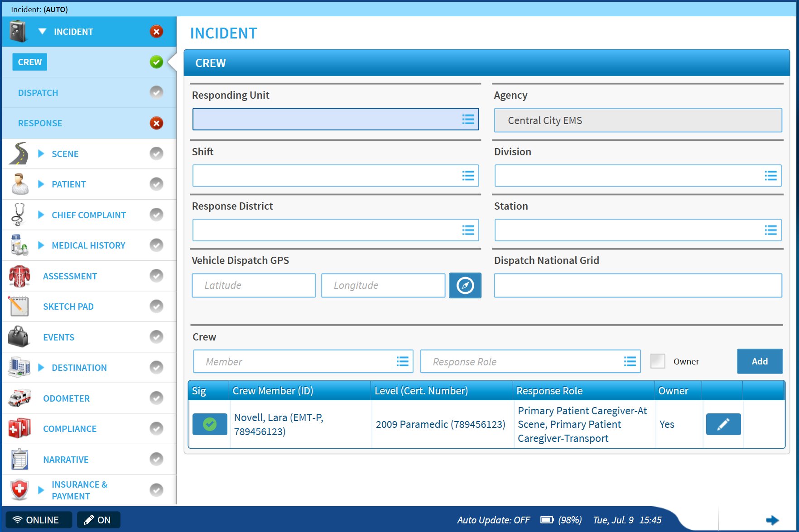Open the Odometer ambulance icon
799x532 pixels.
click(x=19, y=398)
